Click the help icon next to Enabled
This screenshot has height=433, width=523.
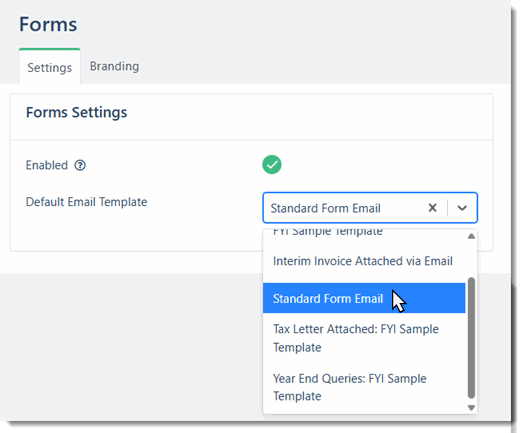point(80,165)
